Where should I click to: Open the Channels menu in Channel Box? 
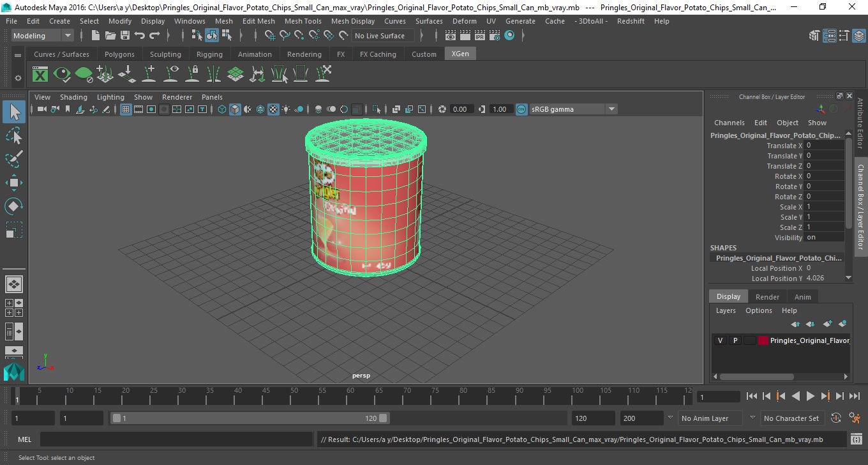point(729,123)
